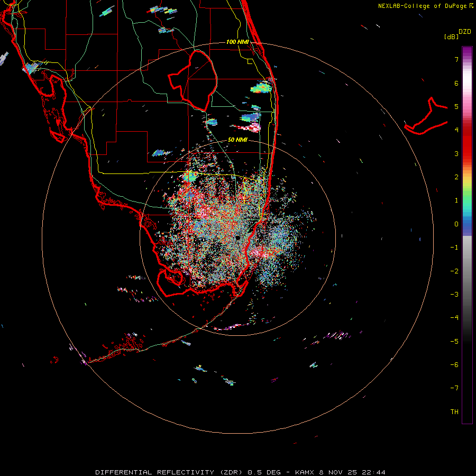Image resolution: width=476 pixels, height=476 pixels.
Task: Click the Grand Bahama island outline in the east
Action: (426, 116)
